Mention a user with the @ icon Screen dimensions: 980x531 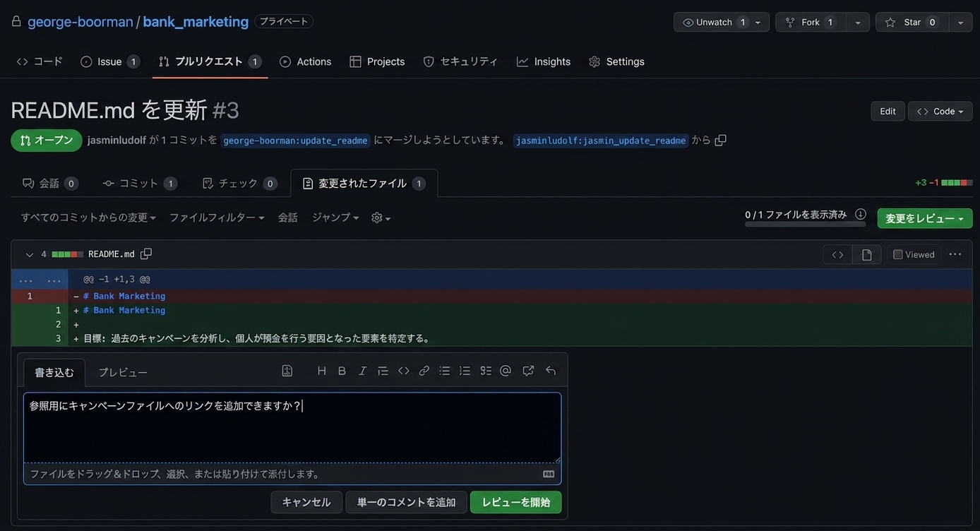506,371
